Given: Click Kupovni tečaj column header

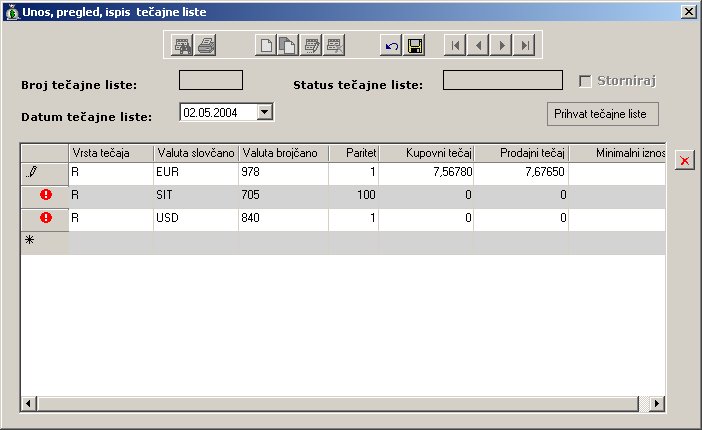Looking at the screenshot, I should pyautogui.click(x=426, y=153).
